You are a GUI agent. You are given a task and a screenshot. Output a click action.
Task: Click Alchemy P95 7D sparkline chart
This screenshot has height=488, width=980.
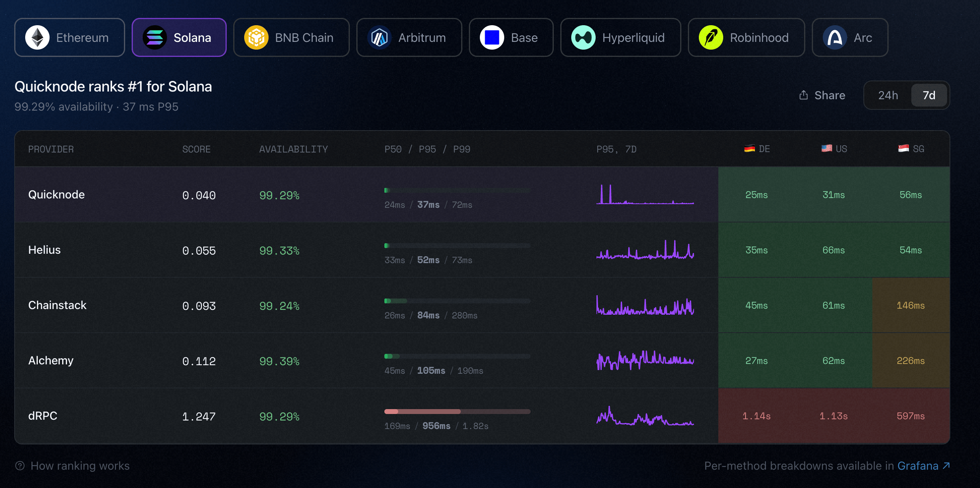(645, 360)
